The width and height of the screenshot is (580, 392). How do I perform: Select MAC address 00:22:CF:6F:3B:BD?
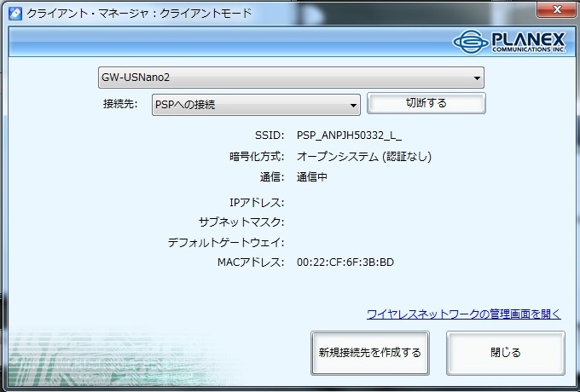tap(345, 262)
